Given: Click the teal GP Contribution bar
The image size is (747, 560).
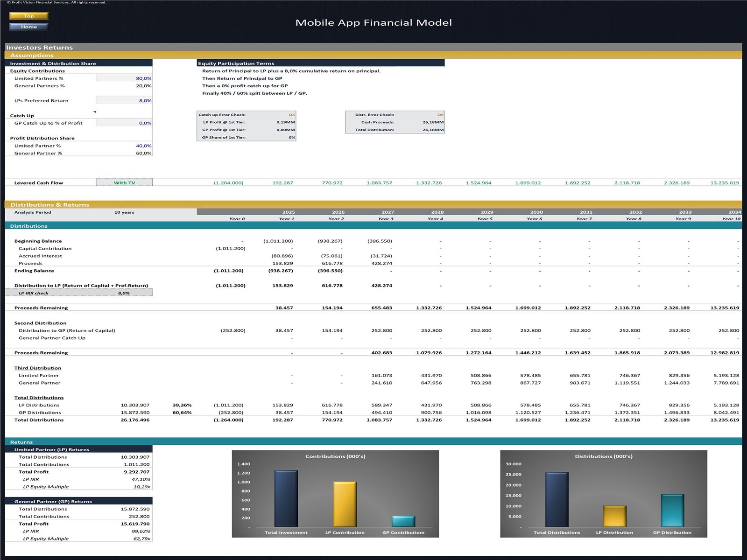Looking at the screenshot, I should [403, 521].
